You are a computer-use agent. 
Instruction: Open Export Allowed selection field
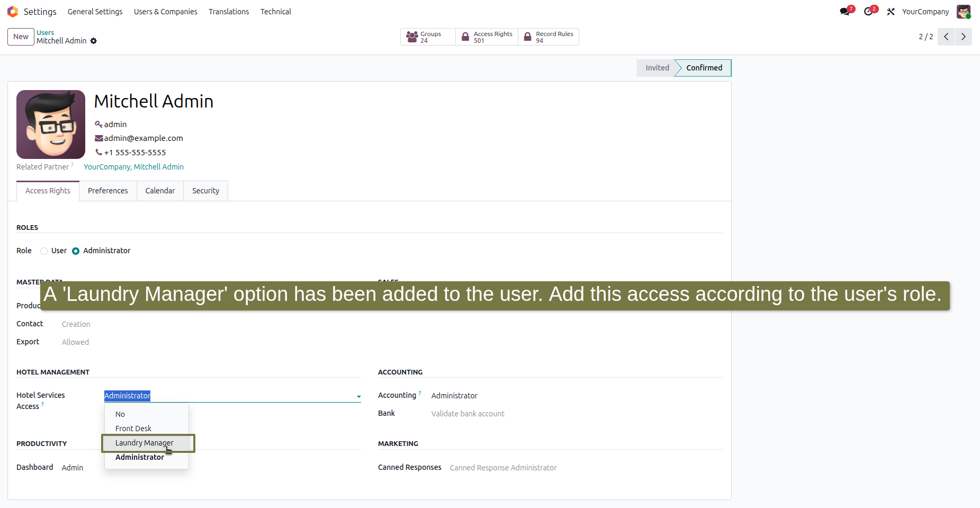(211, 342)
